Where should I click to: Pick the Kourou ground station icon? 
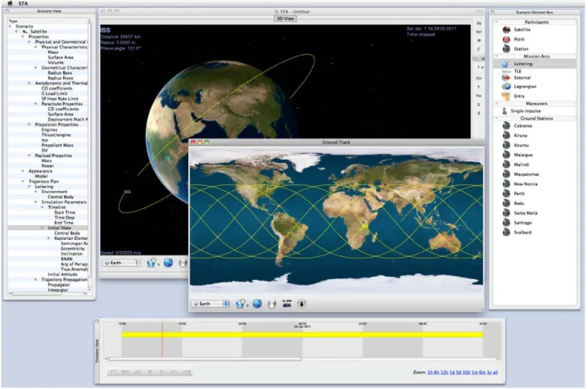pyautogui.click(x=506, y=145)
